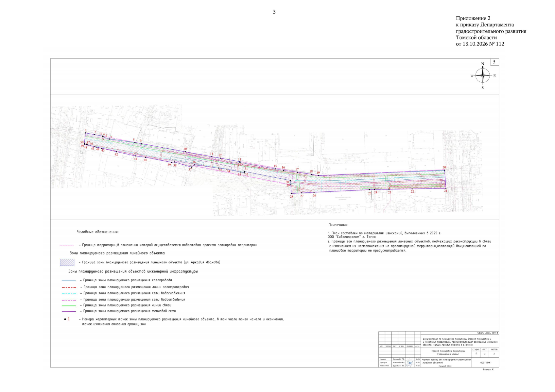Click legend text 'размещения линии электропередач'
This screenshot has width=555, height=392.
(160, 287)
